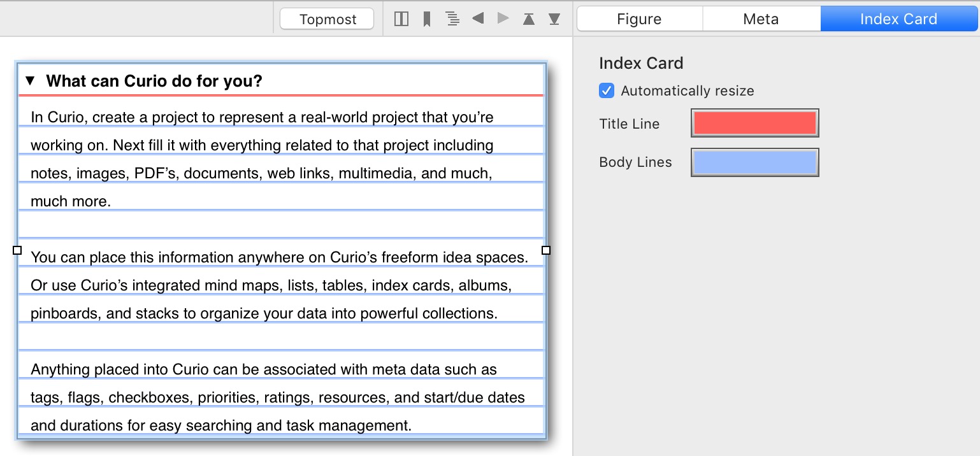
Task: Click the right-edge selection handle of the card
Action: (x=546, y=250)
